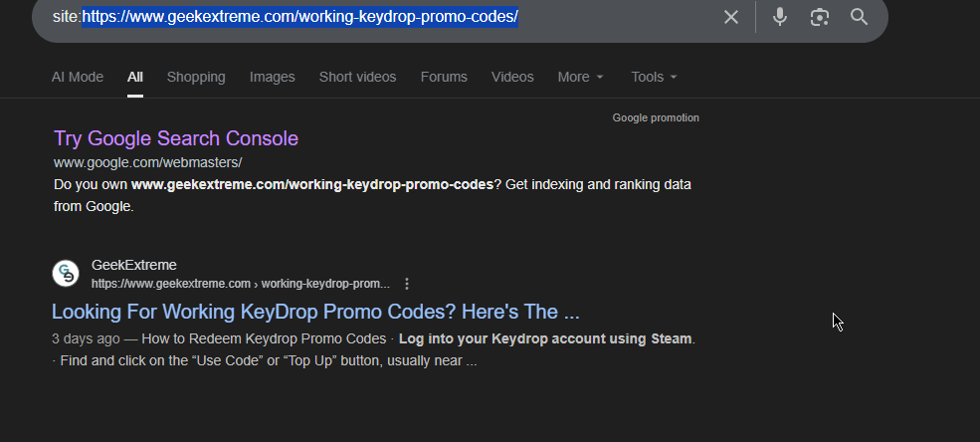Image resolution: width=980 pixels, height=442 pixels.
Task: Click the geekextreme.com breadcrumb URL under site name
Action: (x=240, y=284)
